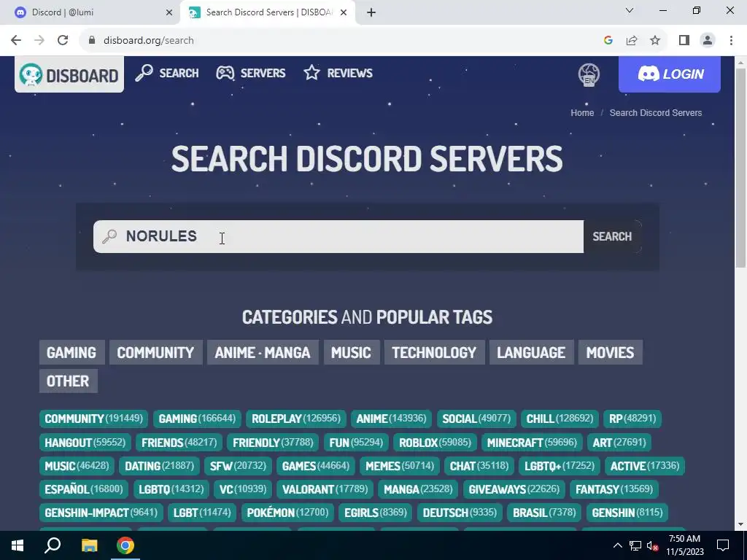The width and height of the screenshot is (747, 560).
Task: Open network tray icon
Action: pos(635,545)
